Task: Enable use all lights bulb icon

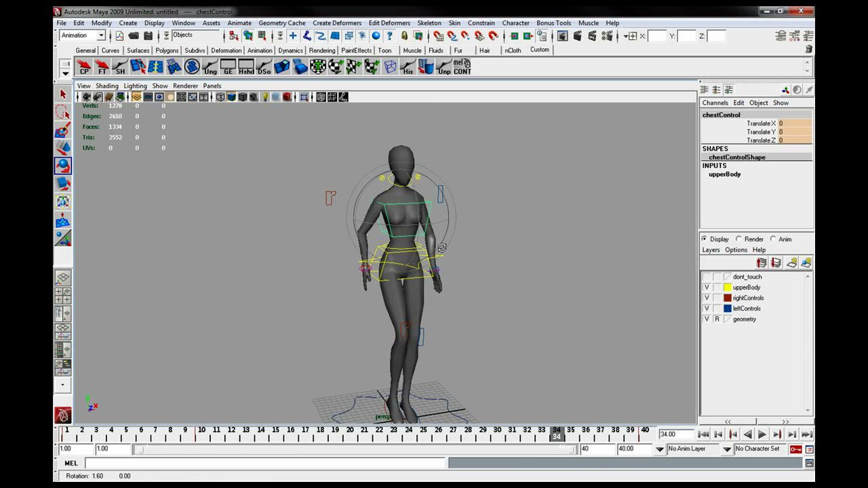Action: click(265, 97)
